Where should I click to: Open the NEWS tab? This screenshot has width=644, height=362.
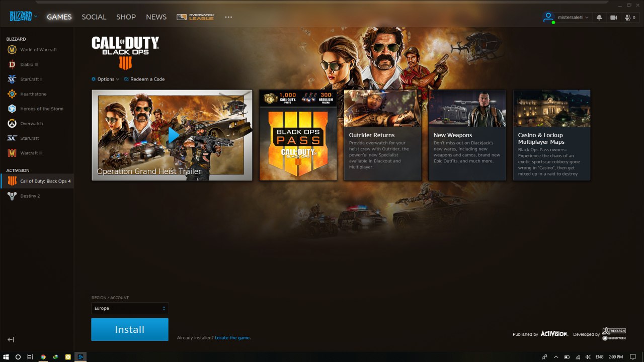pos(156,17)
